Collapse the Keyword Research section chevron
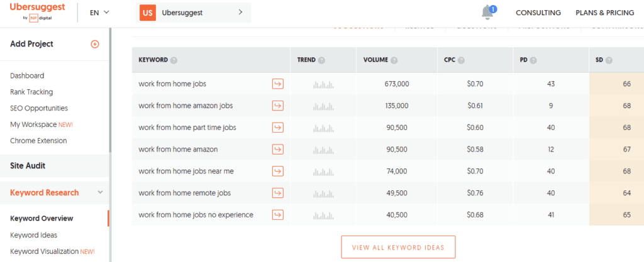The image size is (644, 262). 100,192
